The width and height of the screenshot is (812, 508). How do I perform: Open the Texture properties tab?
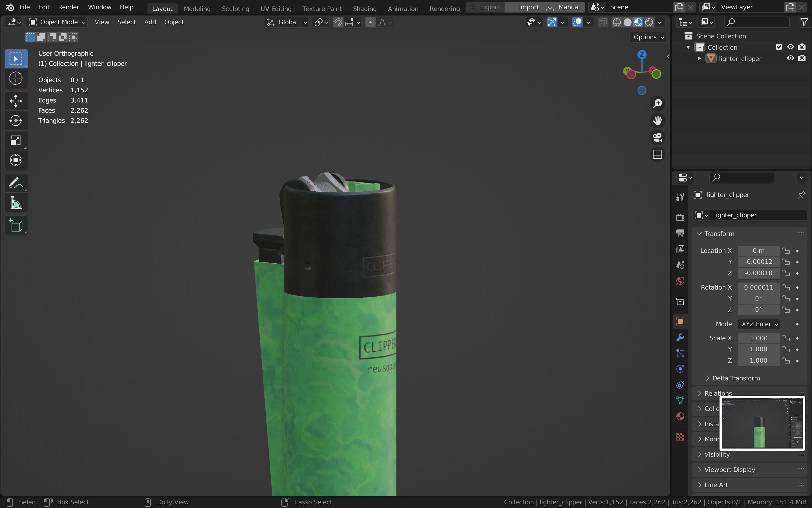(680, 436)
